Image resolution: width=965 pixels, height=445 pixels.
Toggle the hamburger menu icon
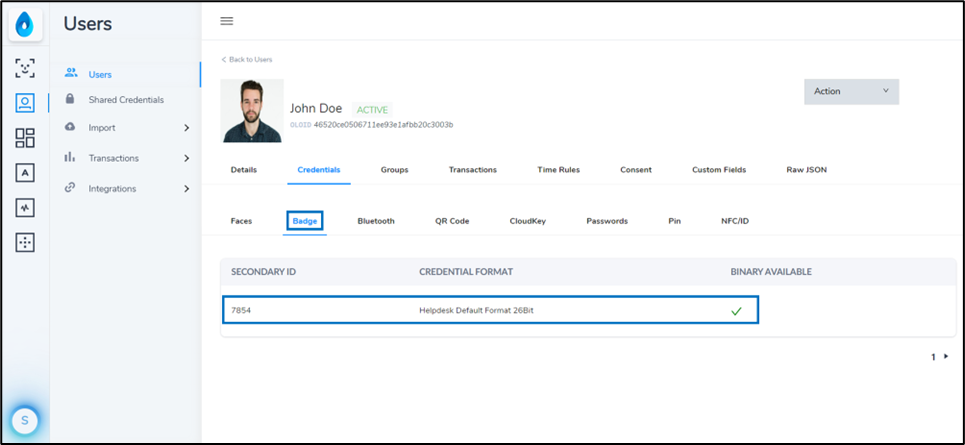coord(226,21)
